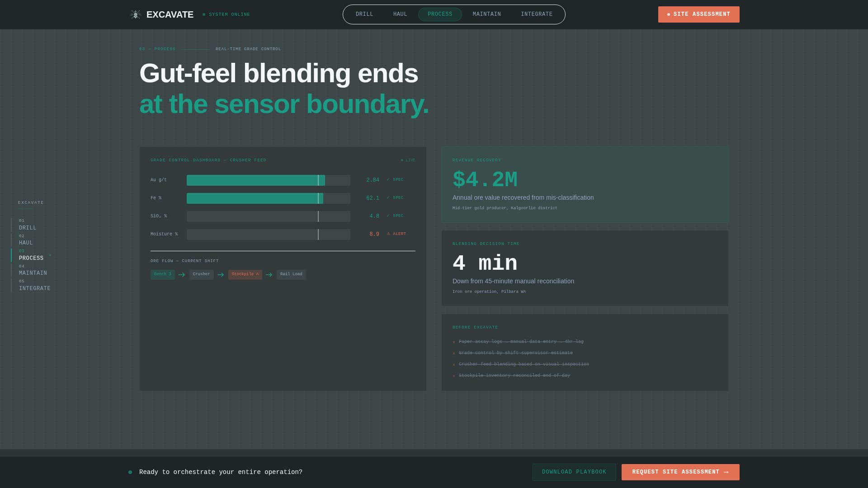Click the arrow inside REQUEST SITE ASSESSMENT
868x488 pixels.
(726, 472)
